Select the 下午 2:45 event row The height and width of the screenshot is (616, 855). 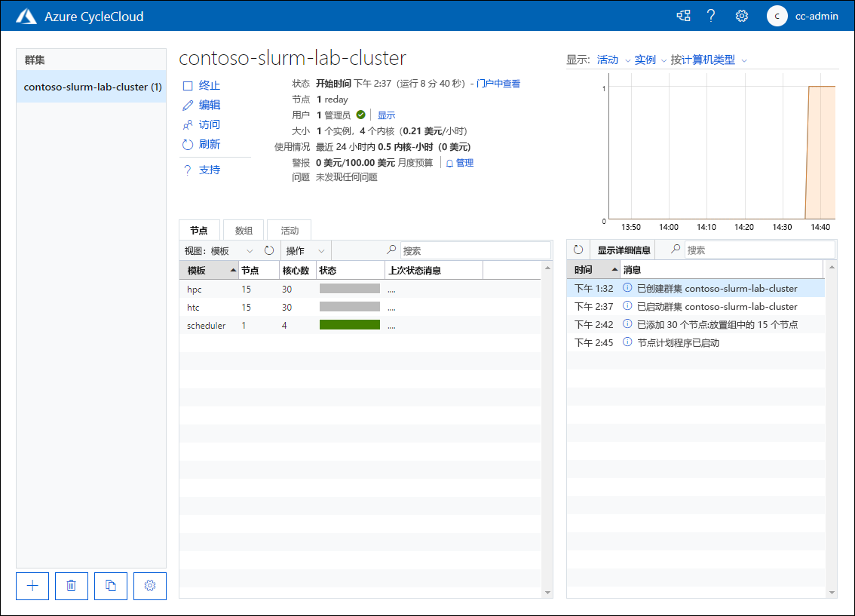pyautogui.click(x=696, y=342)
